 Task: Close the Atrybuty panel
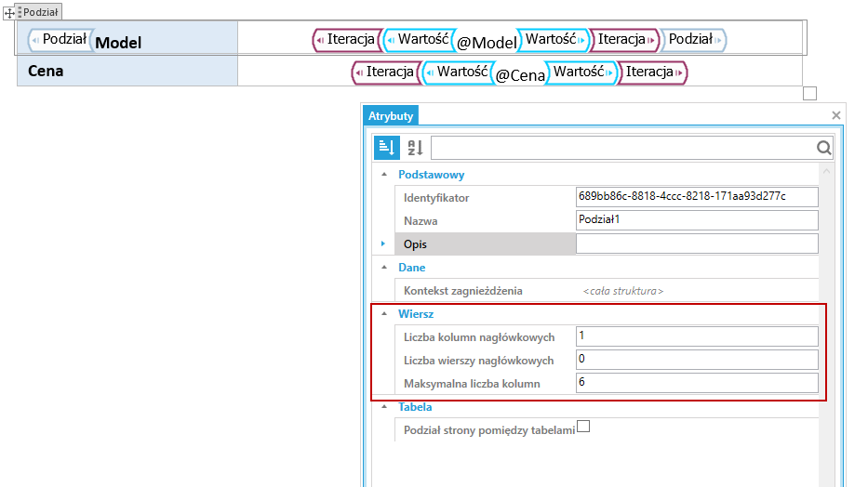835,115
